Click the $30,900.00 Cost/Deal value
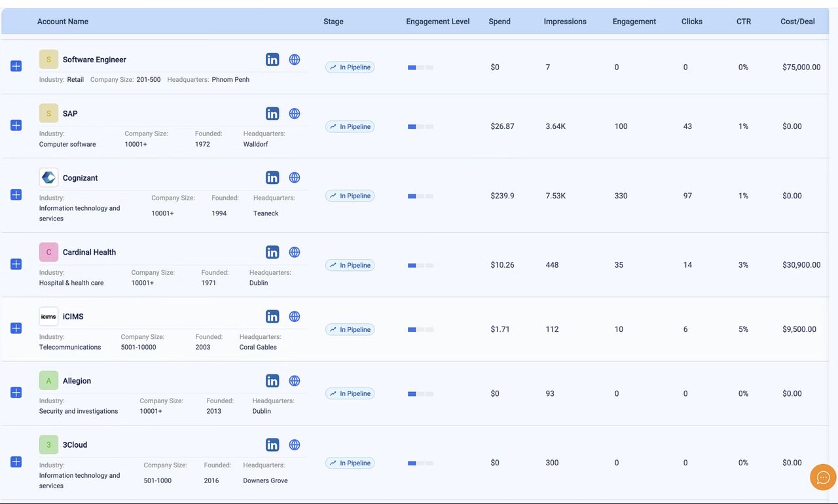The width and height of the screenshot is (838, 504). point(801,265)
